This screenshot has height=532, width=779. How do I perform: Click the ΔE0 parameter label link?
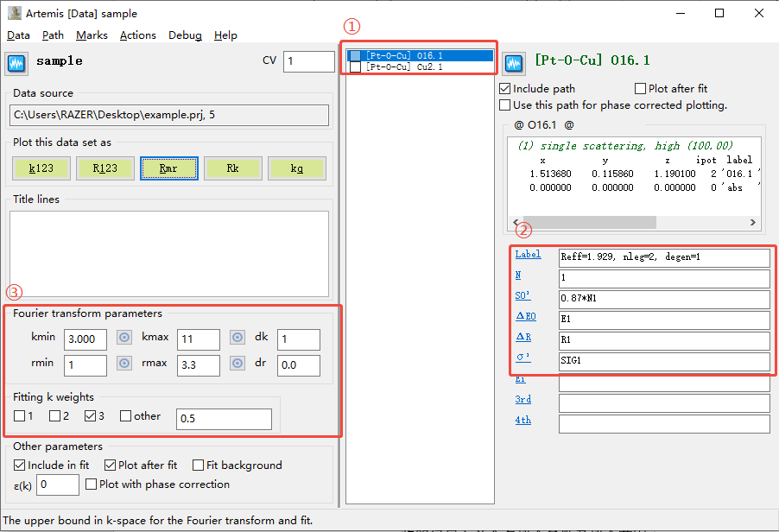click(x=525, y=317)
